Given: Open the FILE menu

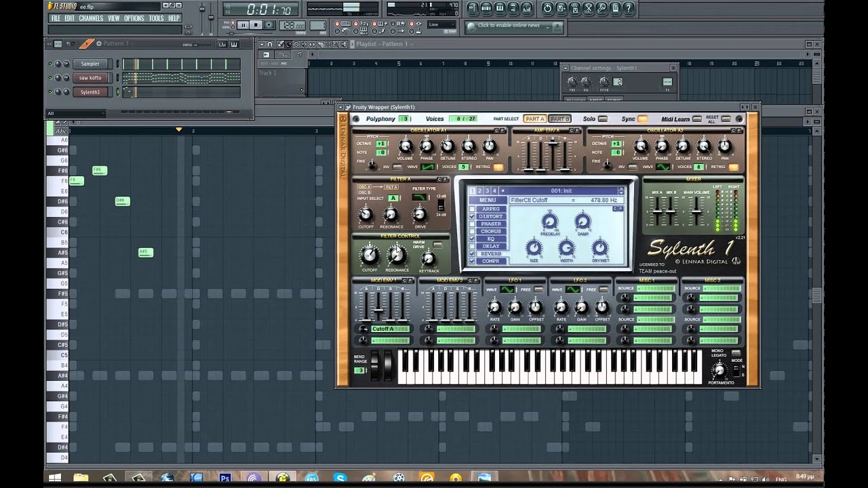Looking at the screenshot, I should 56,18.
